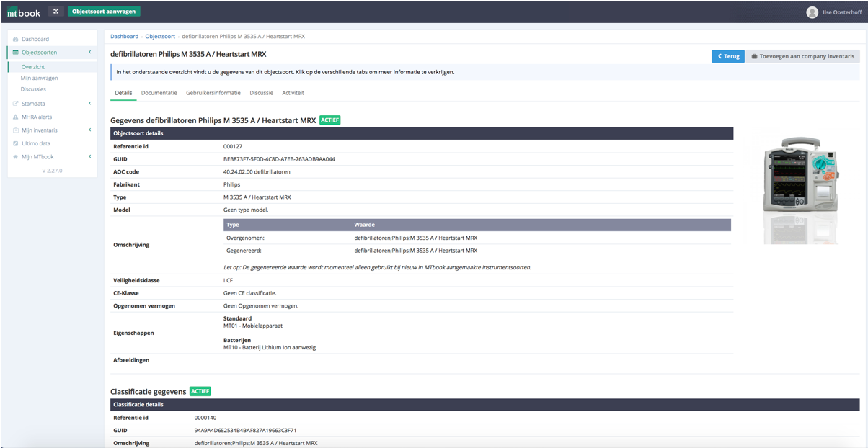Click the blue Terug button

click(728, 56)
